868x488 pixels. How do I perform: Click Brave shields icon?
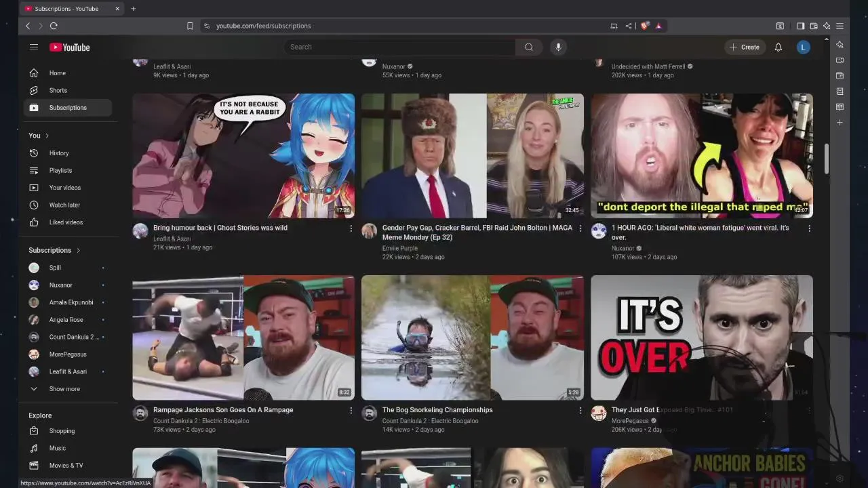point(645,26)
